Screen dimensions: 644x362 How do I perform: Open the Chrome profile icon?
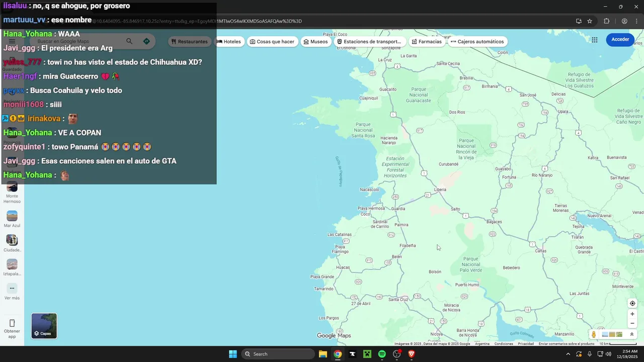(x=624, y=21)
